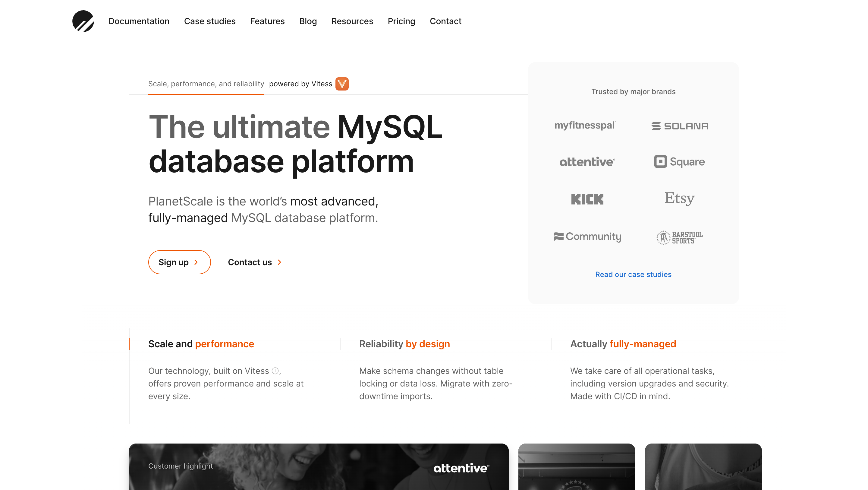Open the Pricing page in the navigation

[x=401, y=21]
